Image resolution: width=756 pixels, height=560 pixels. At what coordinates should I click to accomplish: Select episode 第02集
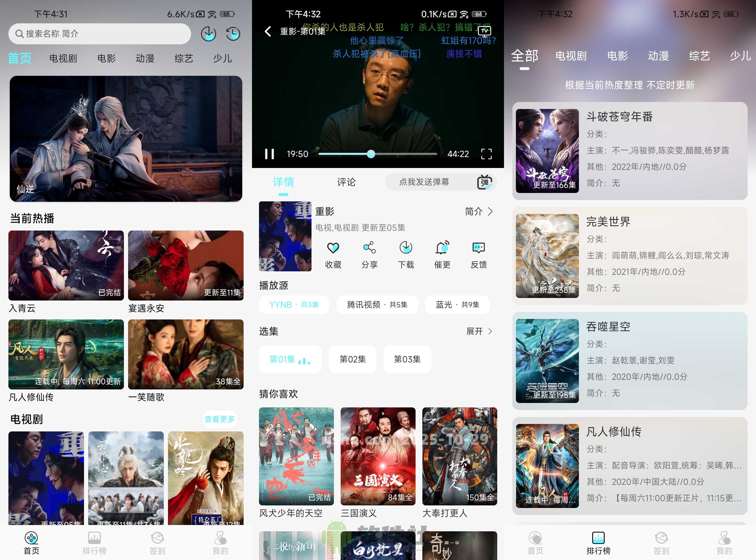coord(352,359)
